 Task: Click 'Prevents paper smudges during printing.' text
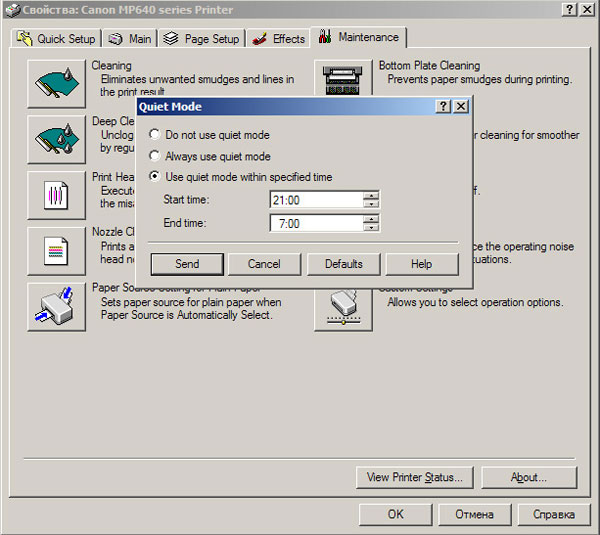[x=479, y=79]
